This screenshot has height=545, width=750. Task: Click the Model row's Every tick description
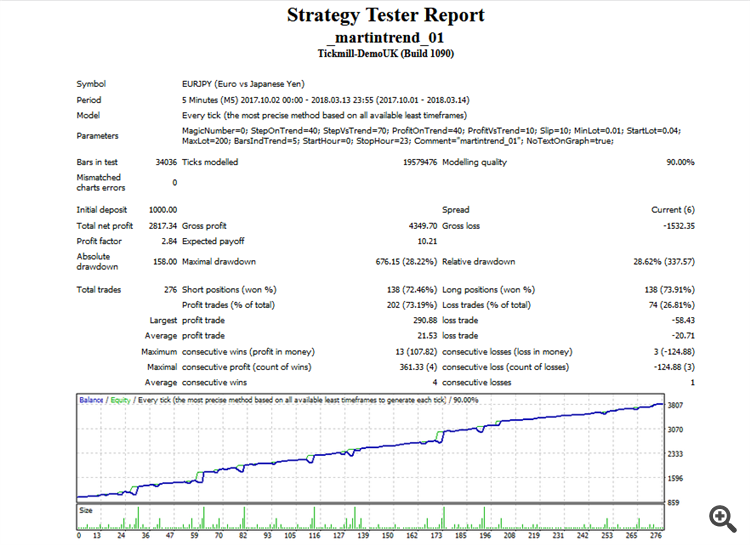[324, 115]
